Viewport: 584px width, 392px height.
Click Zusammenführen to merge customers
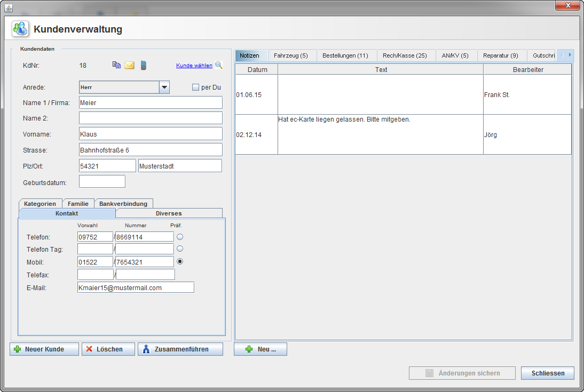click(x=180, y=349)
